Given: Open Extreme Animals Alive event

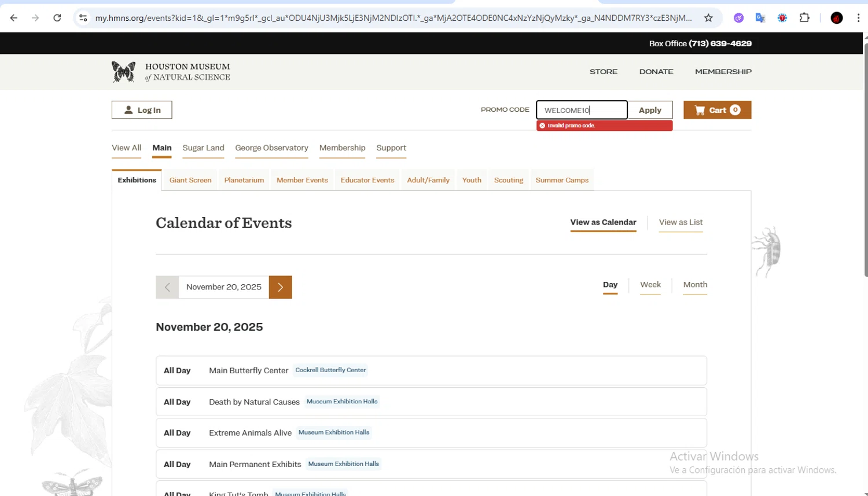Looking at the screenshot, I should pyautogui.click(x=431, y=433).
